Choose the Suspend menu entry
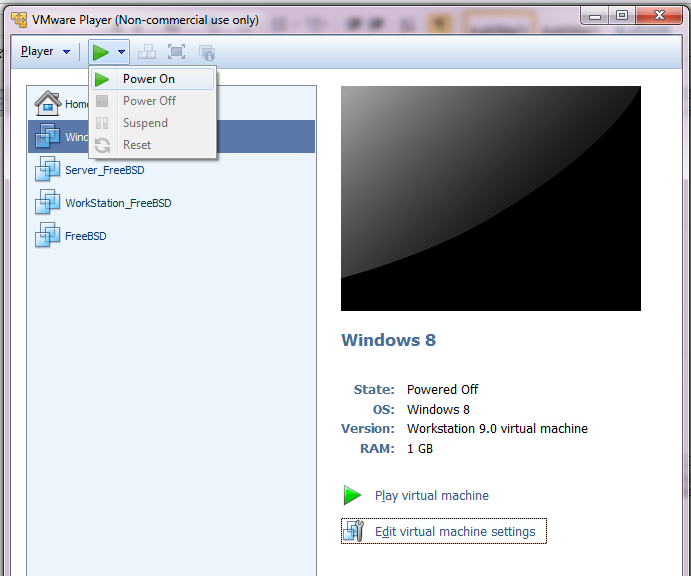The width and height of the screenshot is (691, 576). (x=152, y=123)
